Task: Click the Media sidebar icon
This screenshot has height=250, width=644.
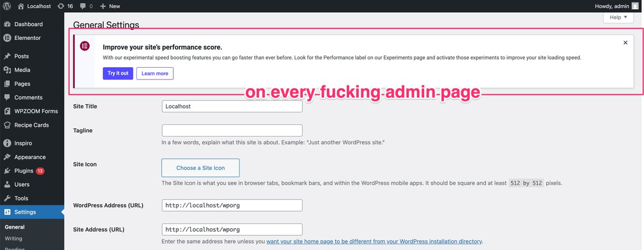Action: point(7,70)
